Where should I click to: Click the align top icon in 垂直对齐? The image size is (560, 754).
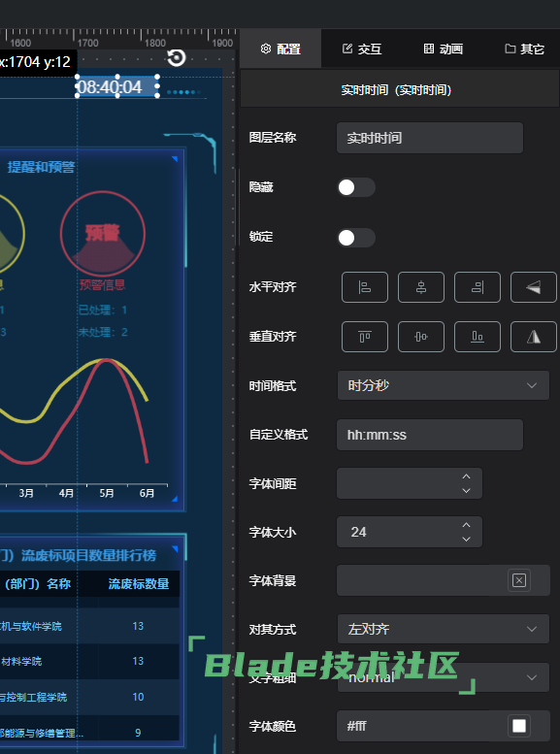click(x=365, y=337)
